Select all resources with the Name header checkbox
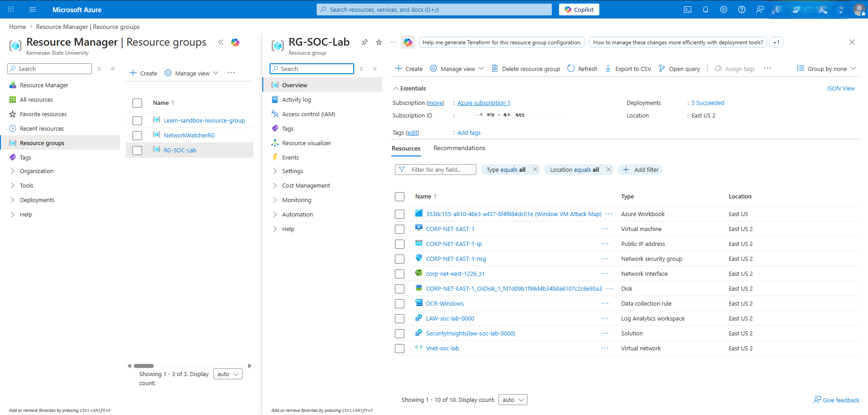This screenshot has height=415, width=868. 399,197
